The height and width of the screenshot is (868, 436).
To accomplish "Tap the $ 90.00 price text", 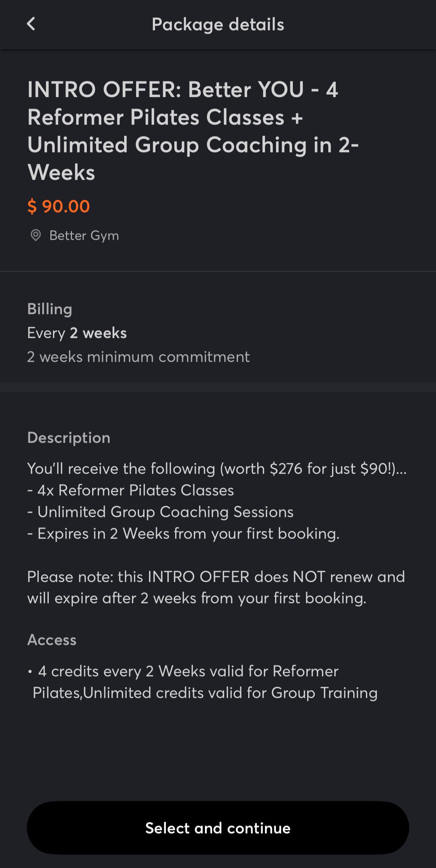I will pyautogui.click(x=59, y=206).
